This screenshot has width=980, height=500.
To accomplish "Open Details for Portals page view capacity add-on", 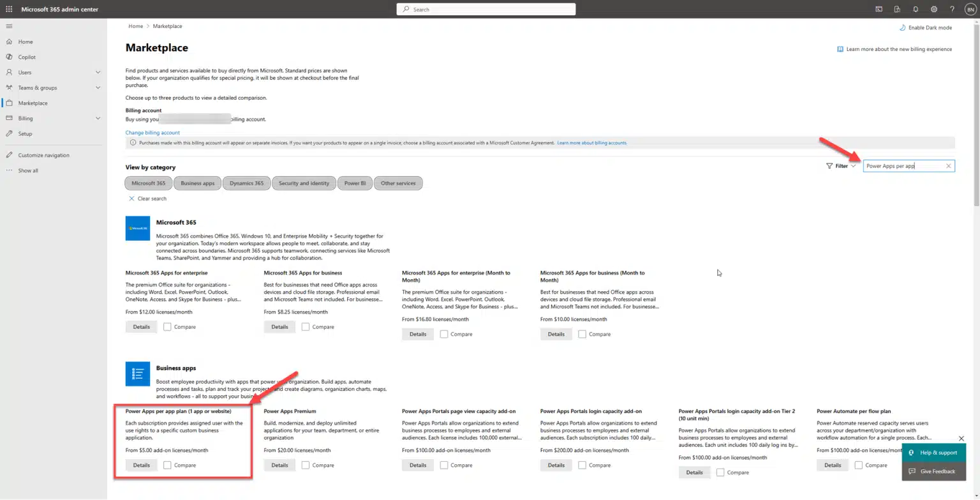I will click(418, 466).
